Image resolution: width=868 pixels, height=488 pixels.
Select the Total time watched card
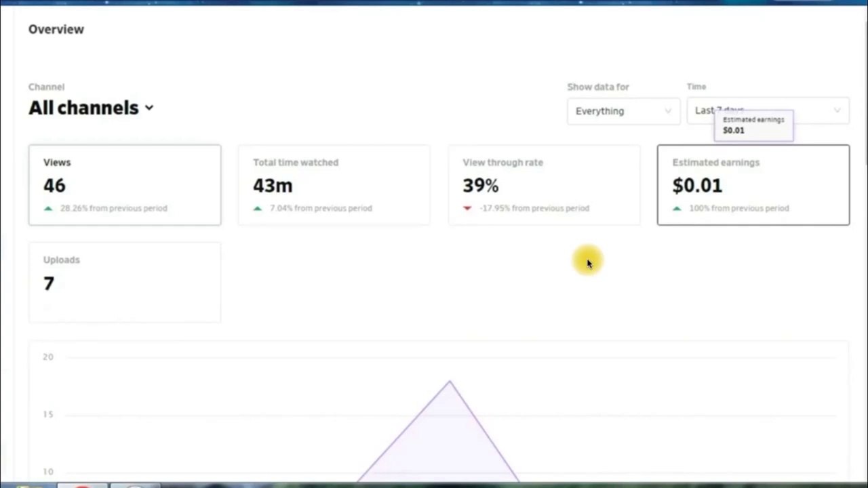[x=334, y=184]
